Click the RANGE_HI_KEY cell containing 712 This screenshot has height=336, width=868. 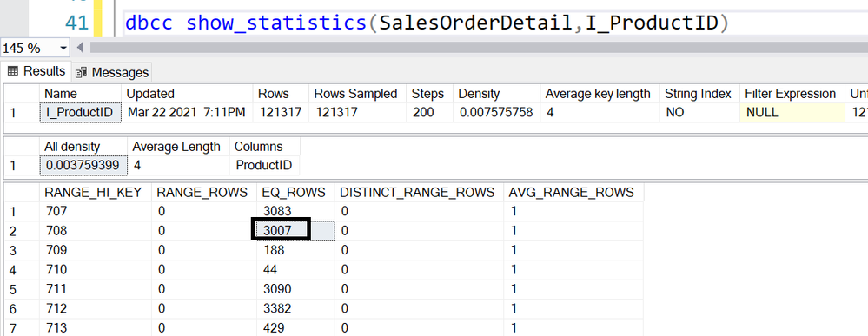click(96, 307)
